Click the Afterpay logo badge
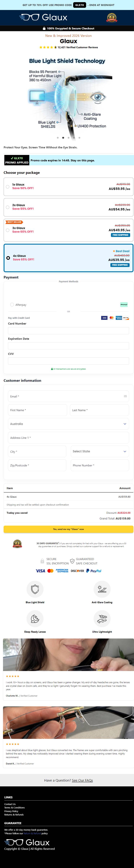The width and height of the screenshot is (134, 868). [x=124, y=305]
